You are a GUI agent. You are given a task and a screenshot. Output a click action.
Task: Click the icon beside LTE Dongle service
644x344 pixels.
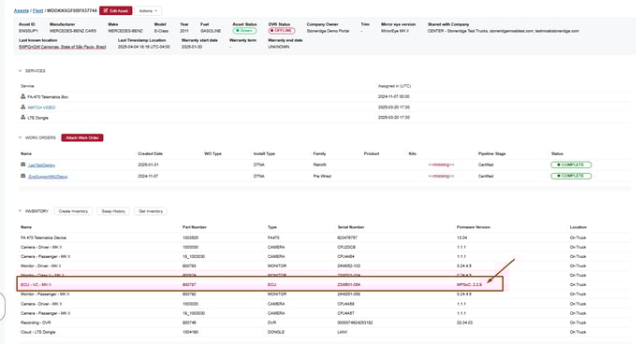(x=23, y=117)
